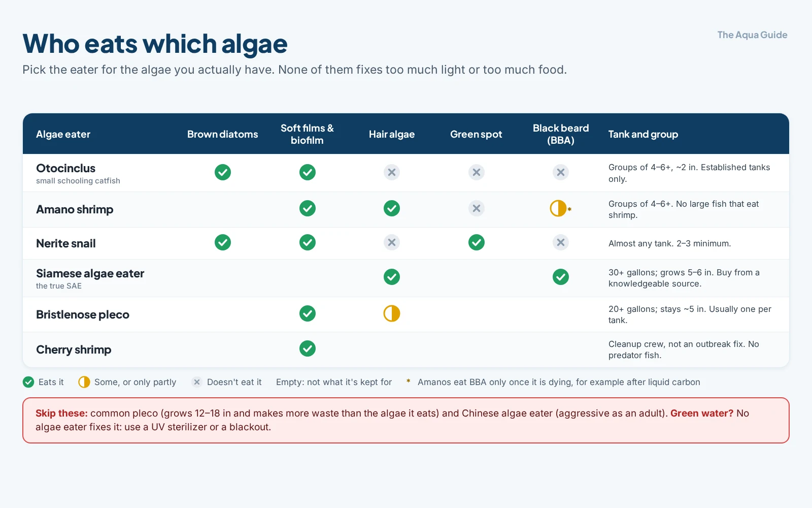The height and width of the screenshot is (508, 812).
Task: Click Amano shrimp green spot X icon
Action: [x=476, y=208]
